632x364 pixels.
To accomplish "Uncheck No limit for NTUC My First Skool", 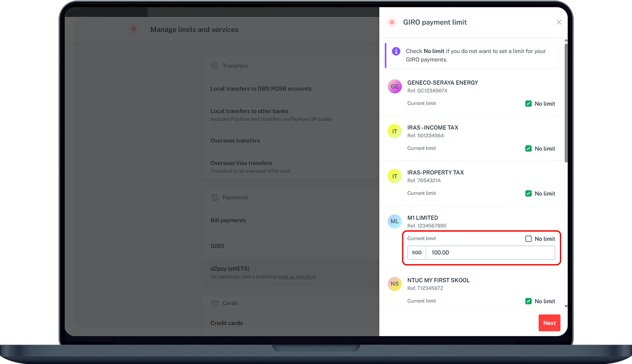I will pyautogui.click(x=528, y=301).
